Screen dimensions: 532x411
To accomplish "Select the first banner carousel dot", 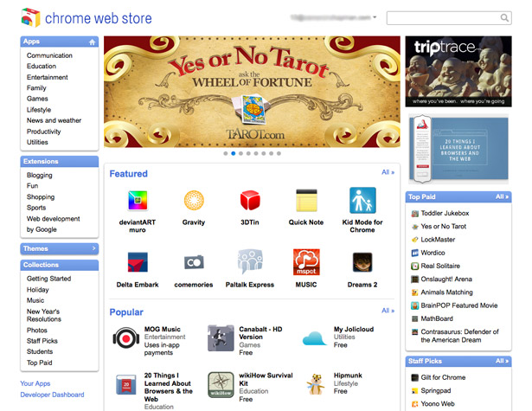I will (226, 153).
